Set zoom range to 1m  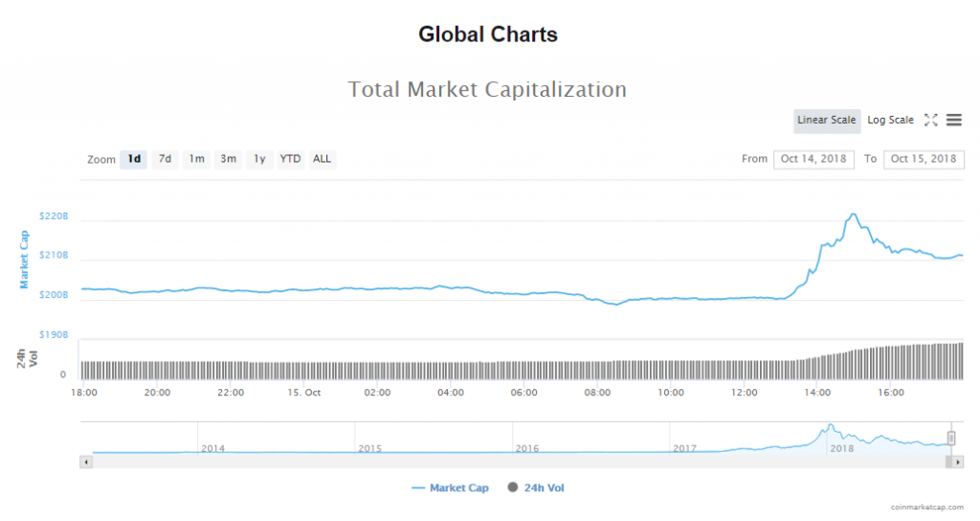(x=196, y=159)
